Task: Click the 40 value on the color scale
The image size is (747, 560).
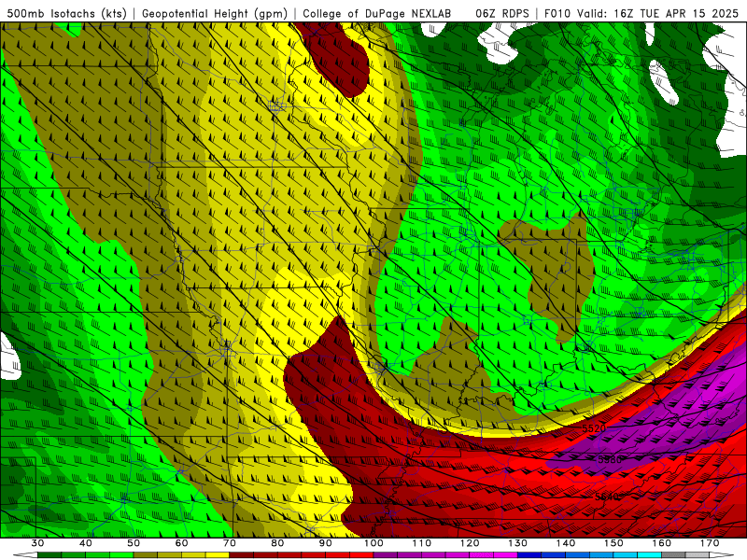Action: (86, 543)
